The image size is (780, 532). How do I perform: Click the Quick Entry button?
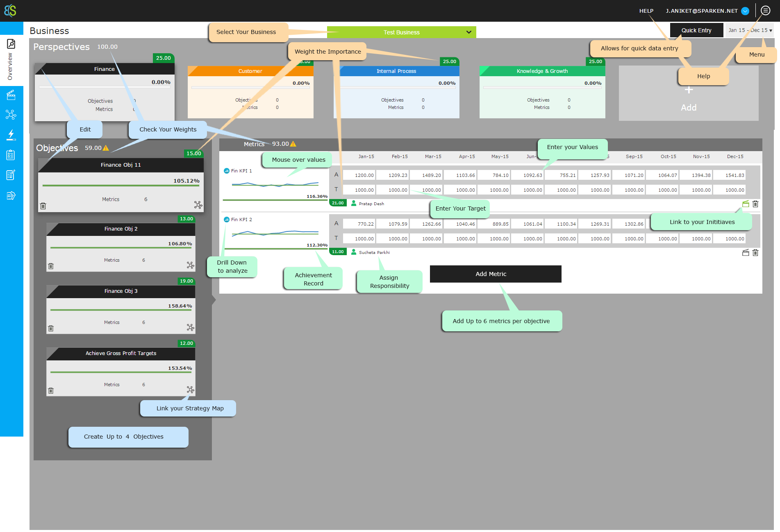point(696,30)
